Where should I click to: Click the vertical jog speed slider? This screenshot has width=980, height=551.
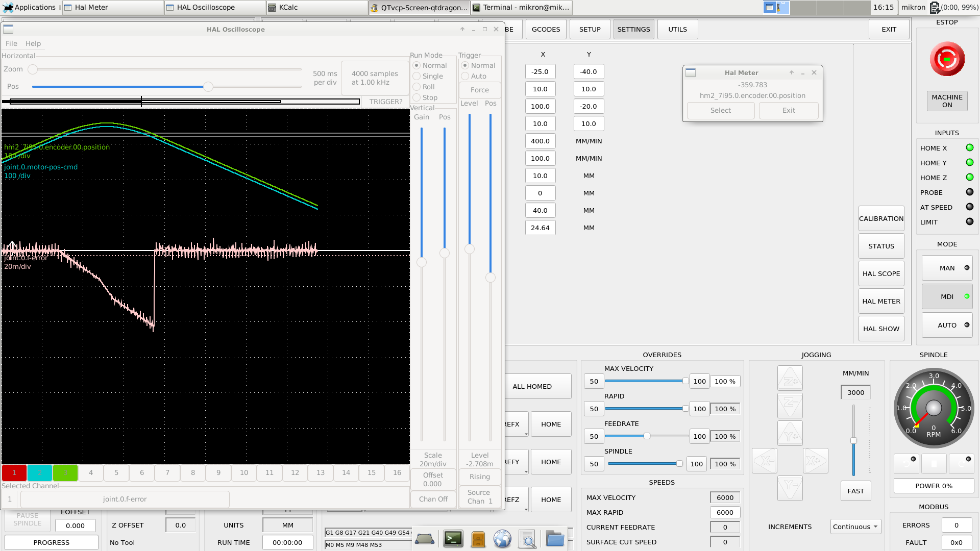853,441
